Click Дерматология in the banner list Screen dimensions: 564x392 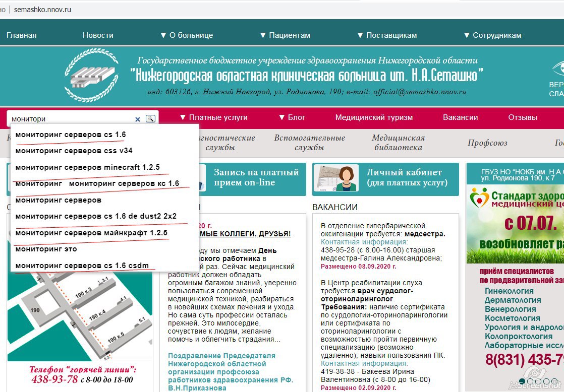(513, 300)
